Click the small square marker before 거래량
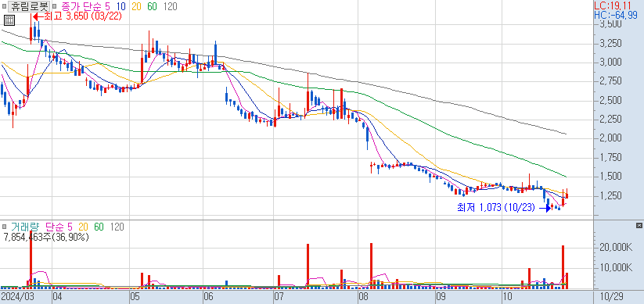Image resolution: width=644 pixels, height=304 pixels. click(4, 227)
